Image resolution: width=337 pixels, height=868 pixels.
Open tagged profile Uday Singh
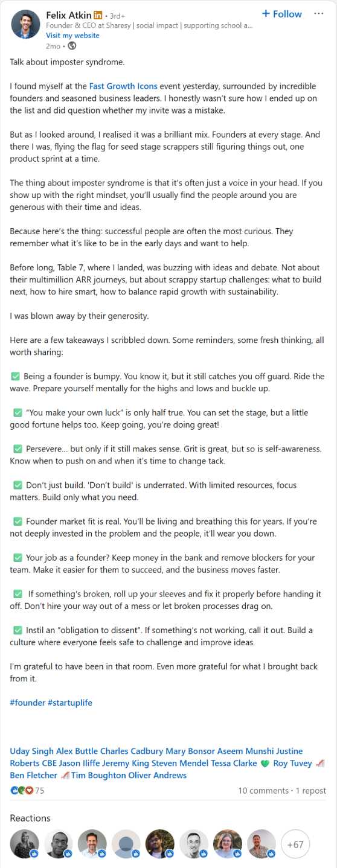31,752
